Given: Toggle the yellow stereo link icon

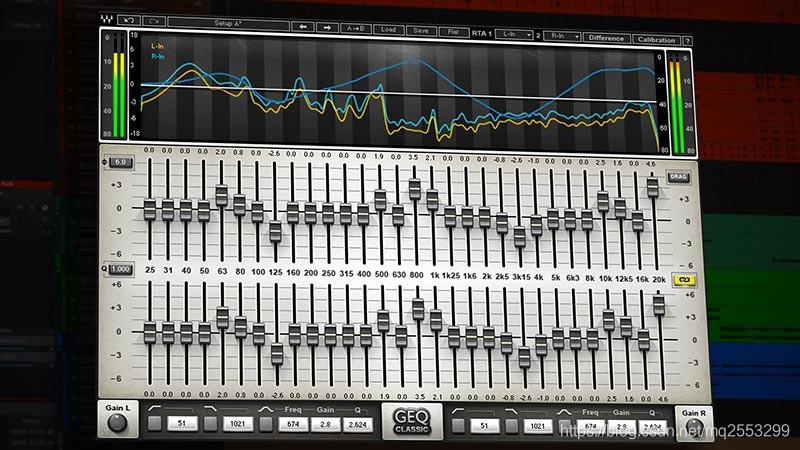Looking at the screenshot, I should click(x=684, y=280).
